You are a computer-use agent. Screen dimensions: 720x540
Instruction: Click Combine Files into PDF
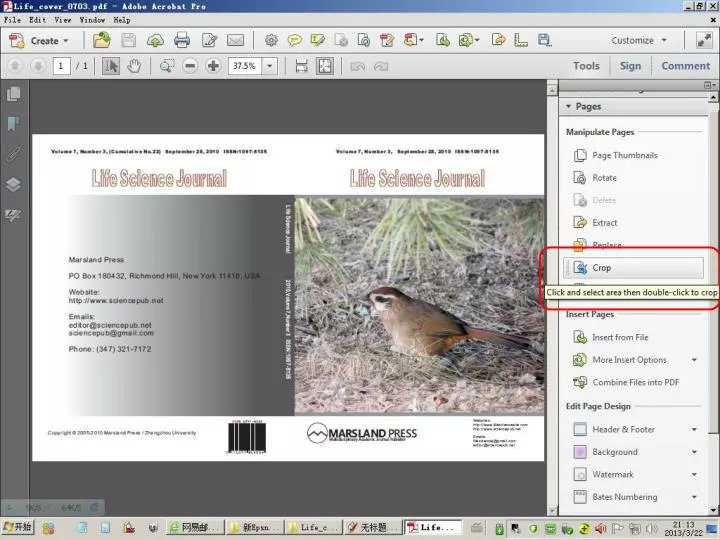coord(626,382)
